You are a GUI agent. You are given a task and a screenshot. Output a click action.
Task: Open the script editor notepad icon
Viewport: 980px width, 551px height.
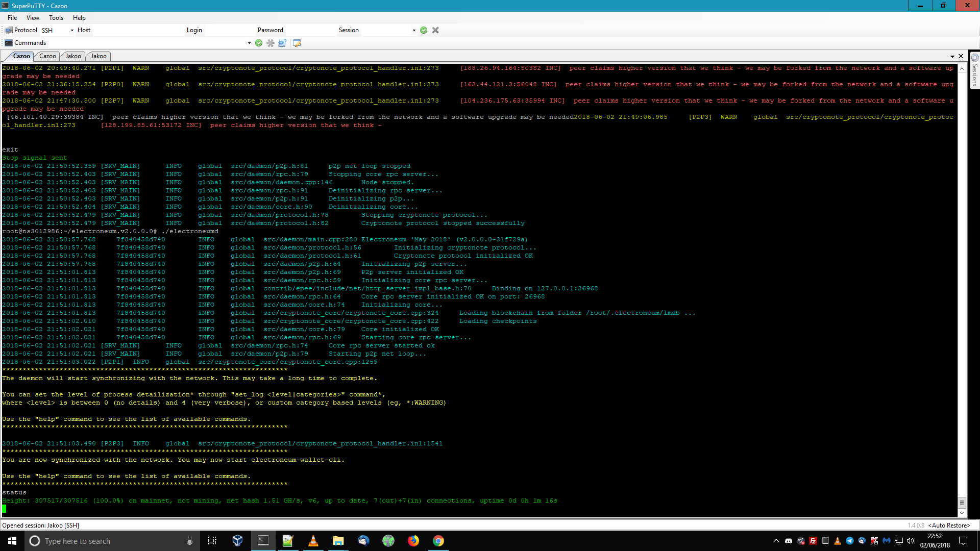point(297,43)
